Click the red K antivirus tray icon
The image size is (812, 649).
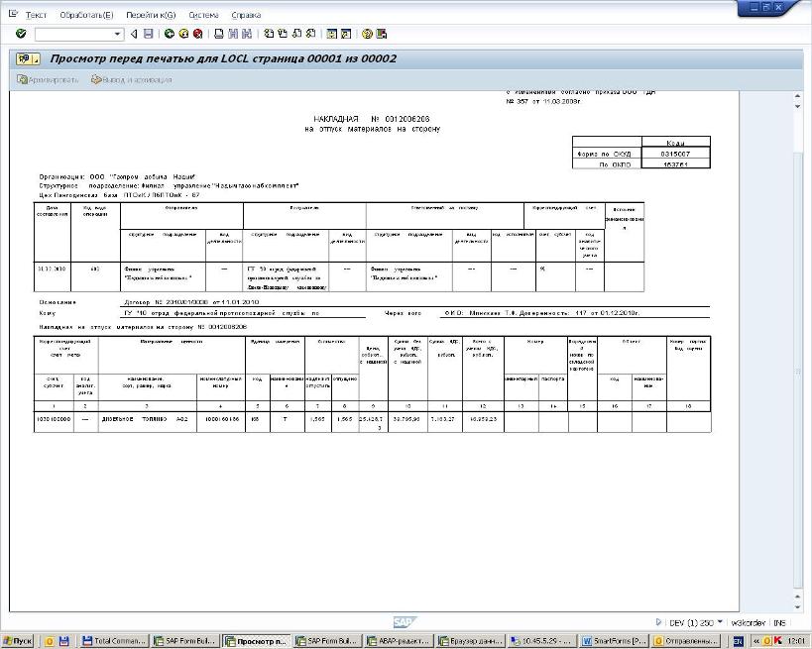tap(778, 641)
